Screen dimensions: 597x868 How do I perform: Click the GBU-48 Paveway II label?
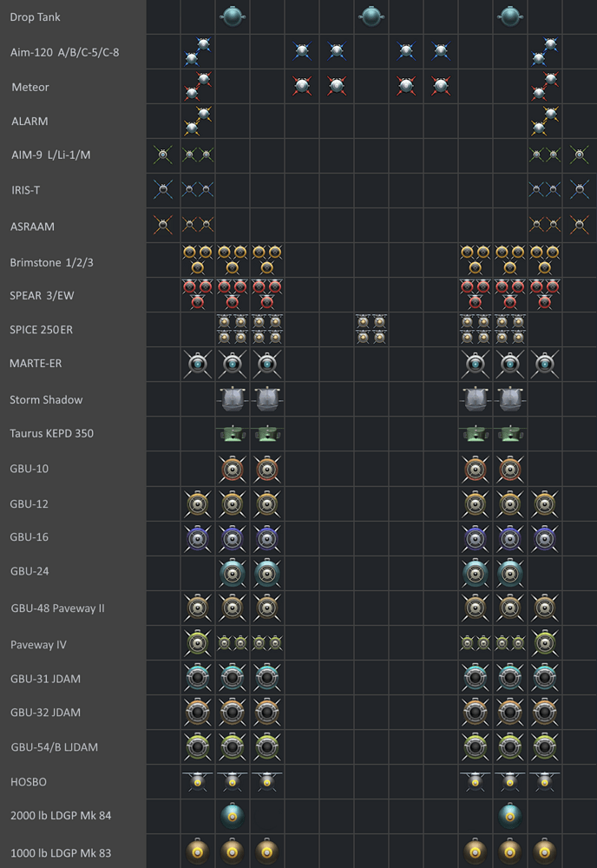[57, 608]
